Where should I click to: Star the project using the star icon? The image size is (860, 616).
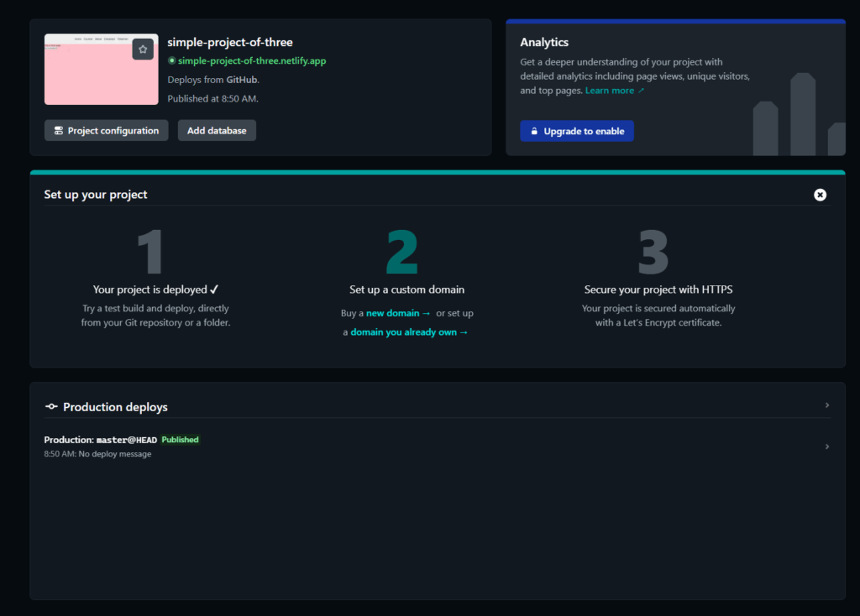click(x=143, y=49)
